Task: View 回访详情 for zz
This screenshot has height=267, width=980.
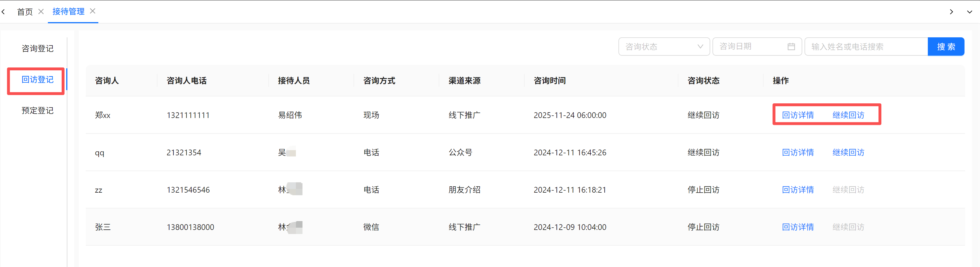Action: click(797, 190)
